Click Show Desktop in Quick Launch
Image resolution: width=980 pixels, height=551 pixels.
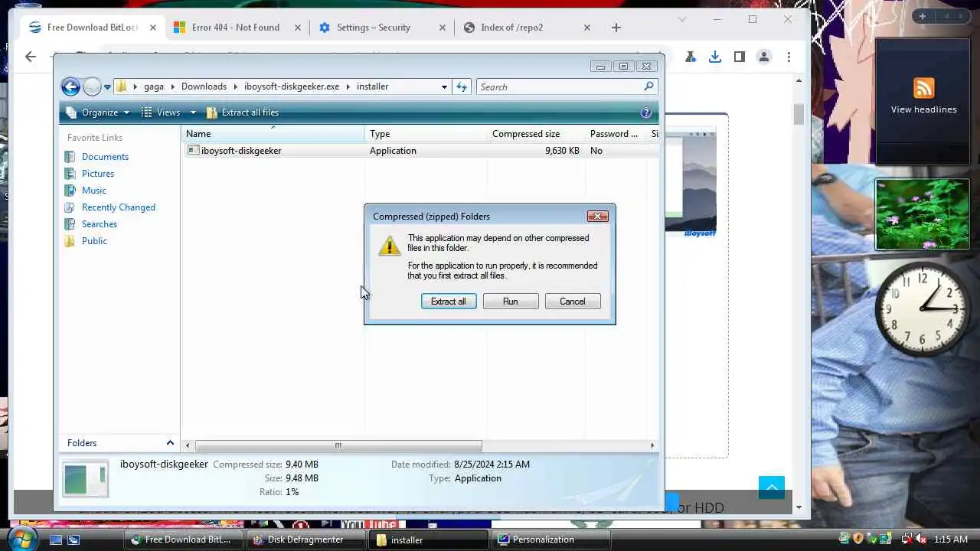(55, 540)
